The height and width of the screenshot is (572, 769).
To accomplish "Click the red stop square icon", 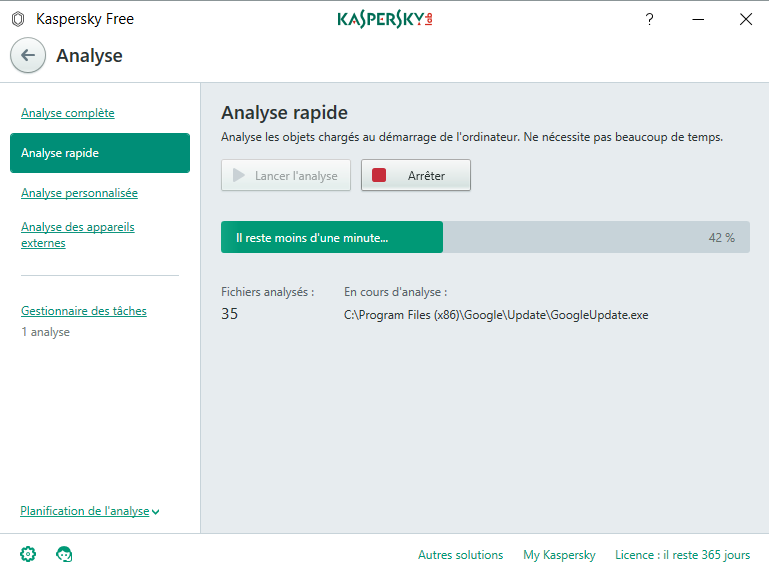I will click(x=379, y=175).
